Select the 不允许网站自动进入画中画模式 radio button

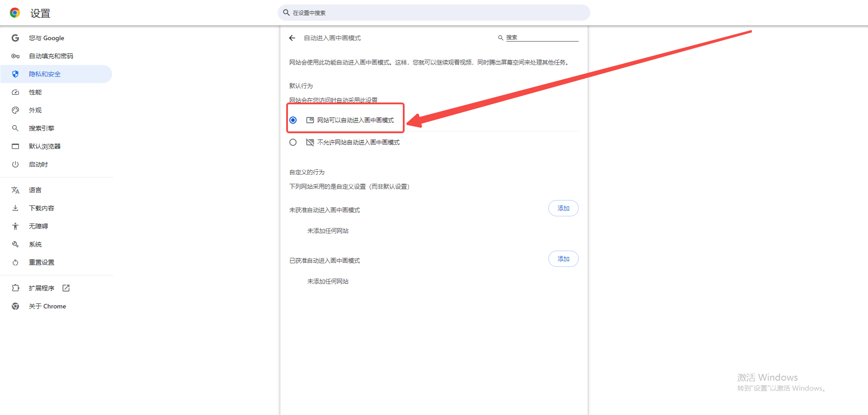point(293,142)
